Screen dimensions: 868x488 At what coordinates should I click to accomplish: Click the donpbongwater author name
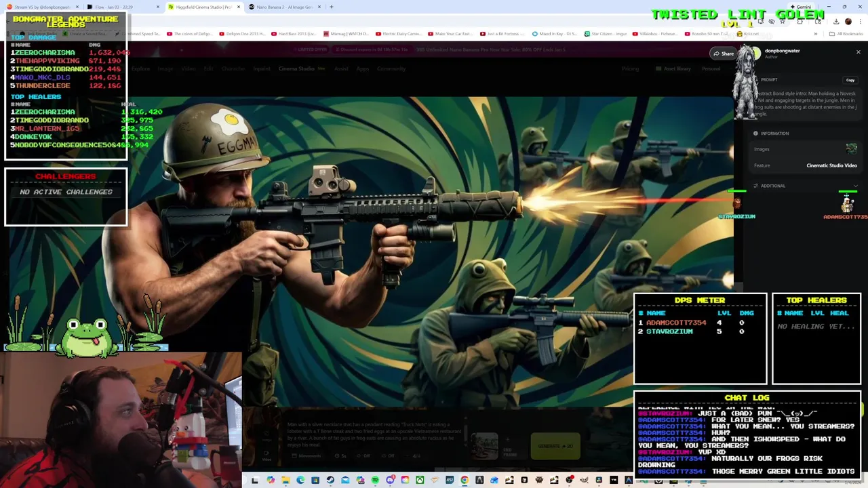coord(782,51)
